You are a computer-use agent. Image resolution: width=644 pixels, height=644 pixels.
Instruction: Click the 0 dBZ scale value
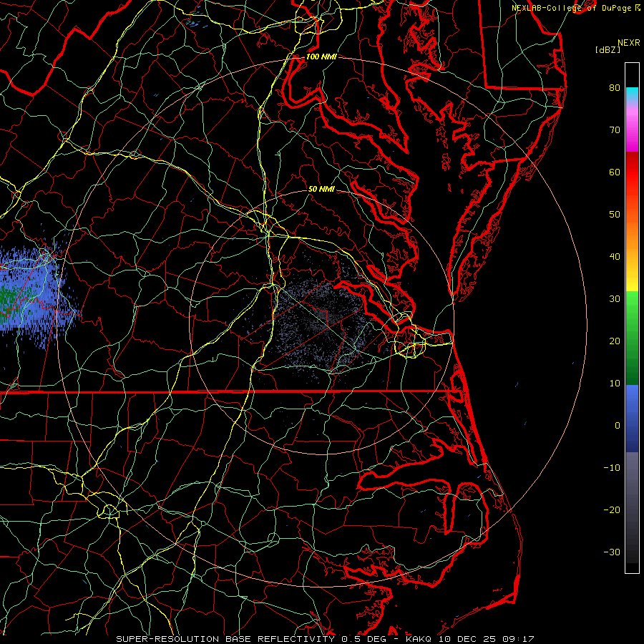(x=618, y=426)
